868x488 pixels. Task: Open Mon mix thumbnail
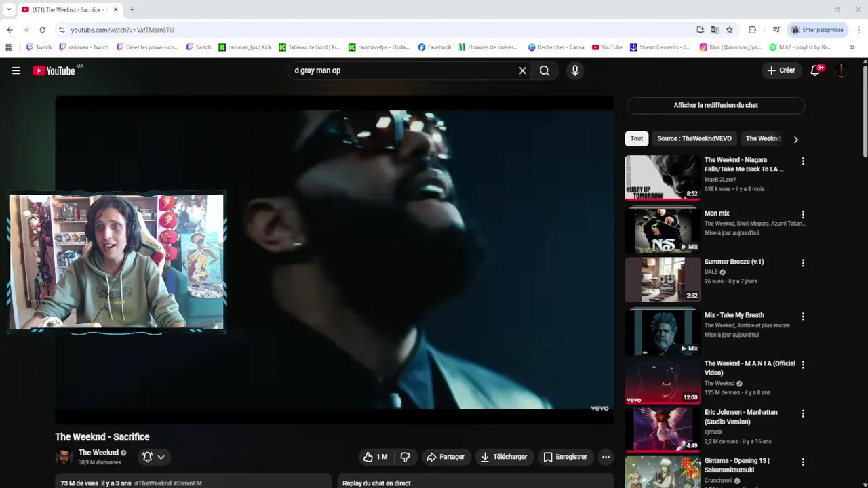(663, 230)
